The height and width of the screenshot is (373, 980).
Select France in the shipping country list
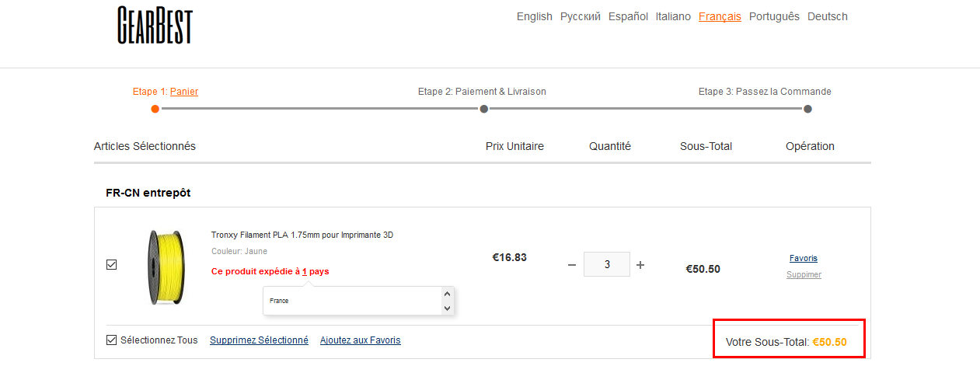point(279,301)
